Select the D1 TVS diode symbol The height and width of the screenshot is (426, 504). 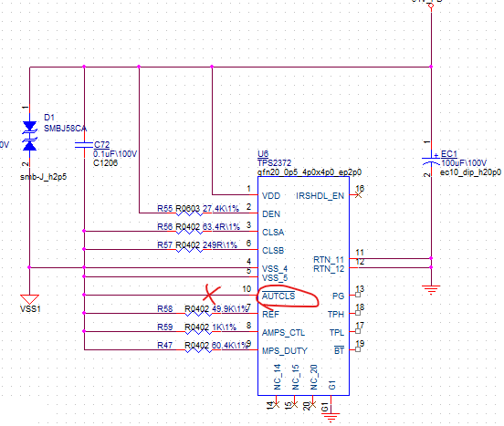[x=29, y=136]
